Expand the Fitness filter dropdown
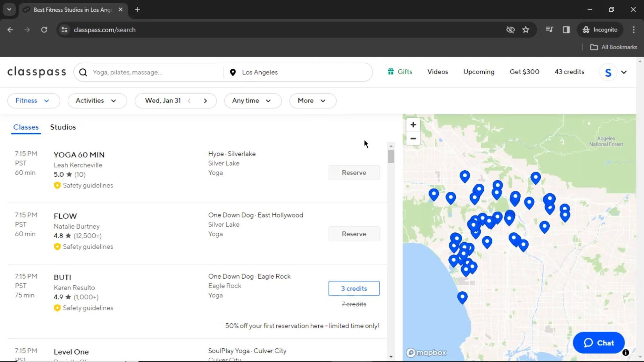 click(34, 101)
